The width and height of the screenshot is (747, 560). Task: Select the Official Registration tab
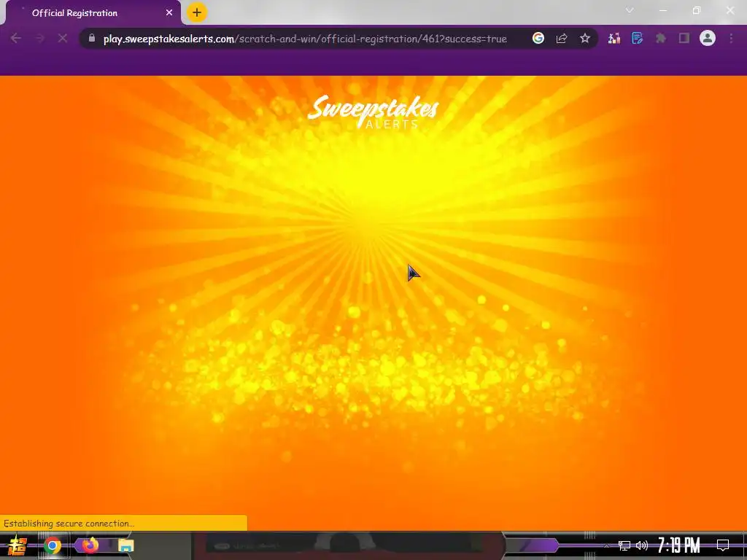click(93, 13)
